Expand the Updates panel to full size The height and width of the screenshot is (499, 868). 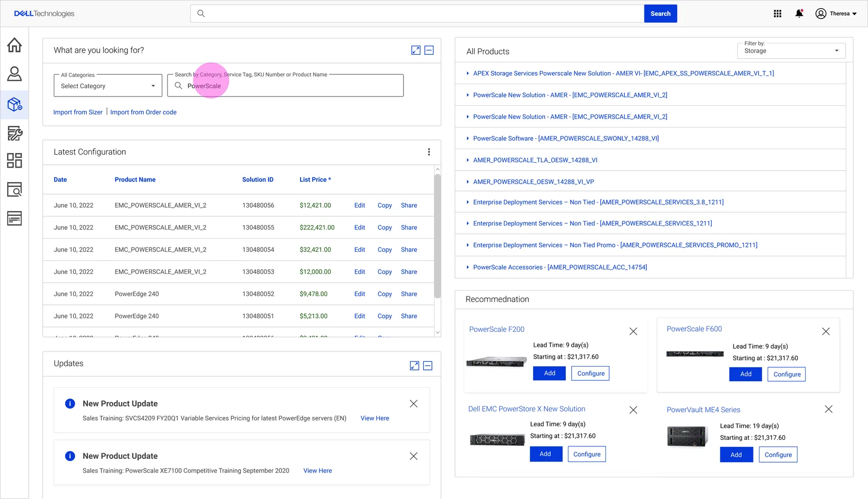[x=414, y=366]
